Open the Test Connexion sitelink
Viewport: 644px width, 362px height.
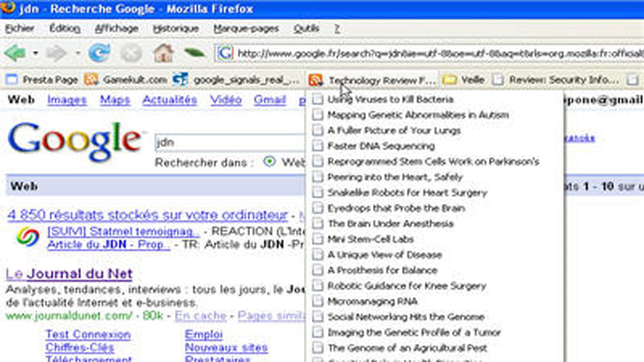tap(88, 334)
